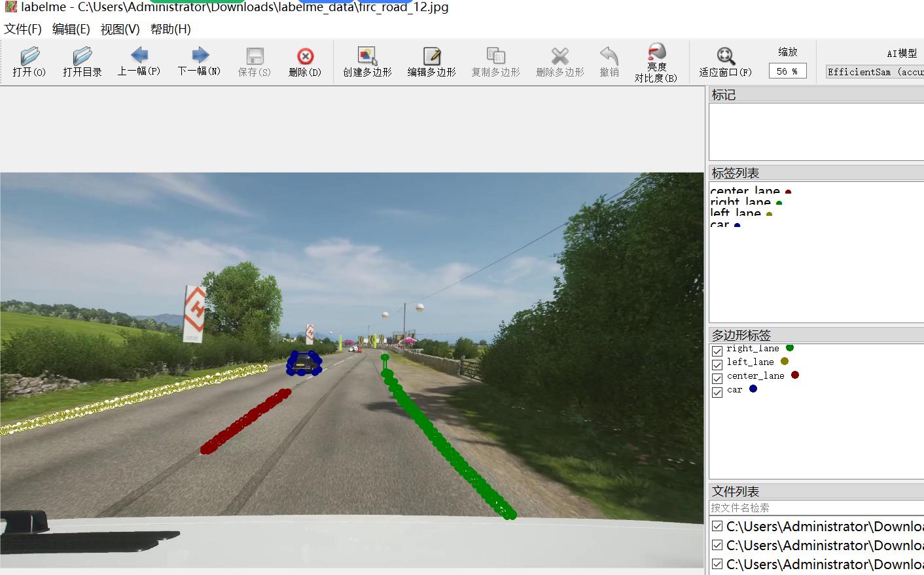Select the Create Polygon tool
The width and height of the screenshot is (924, 575).
[367, 56]
